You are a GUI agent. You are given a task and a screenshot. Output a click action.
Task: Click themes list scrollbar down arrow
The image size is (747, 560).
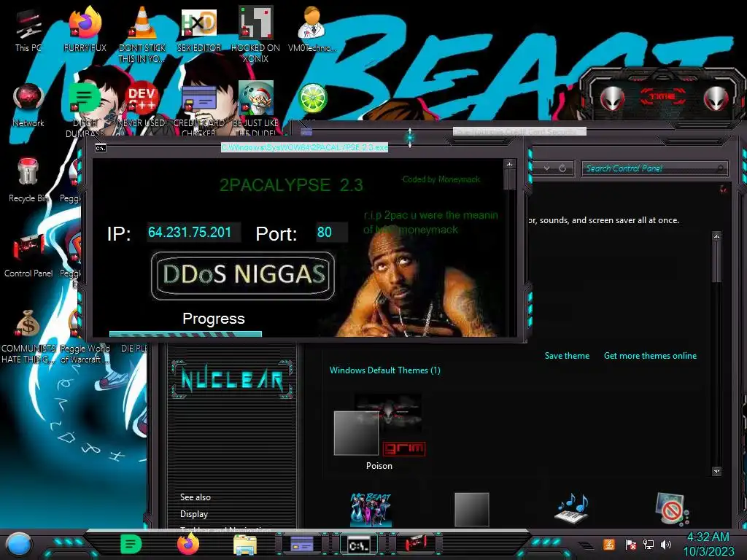point(716,471)
